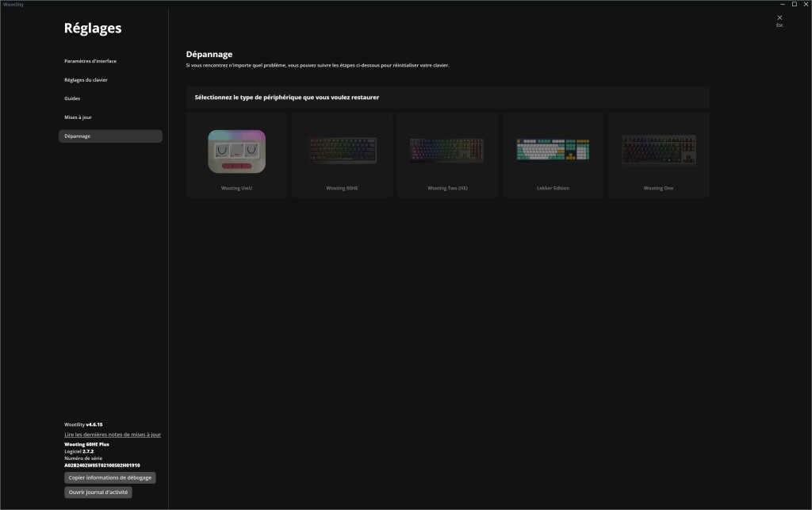Click the serial number A02B2402W05T02100S02H01910
Image resolution: width=812 pixels, height=510 pixels.
102,465
